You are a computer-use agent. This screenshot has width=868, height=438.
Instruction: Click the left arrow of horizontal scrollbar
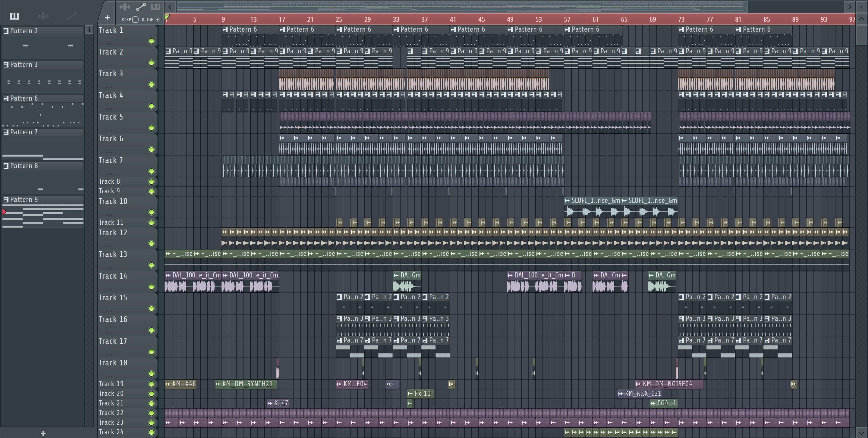(x=170, y=7)
